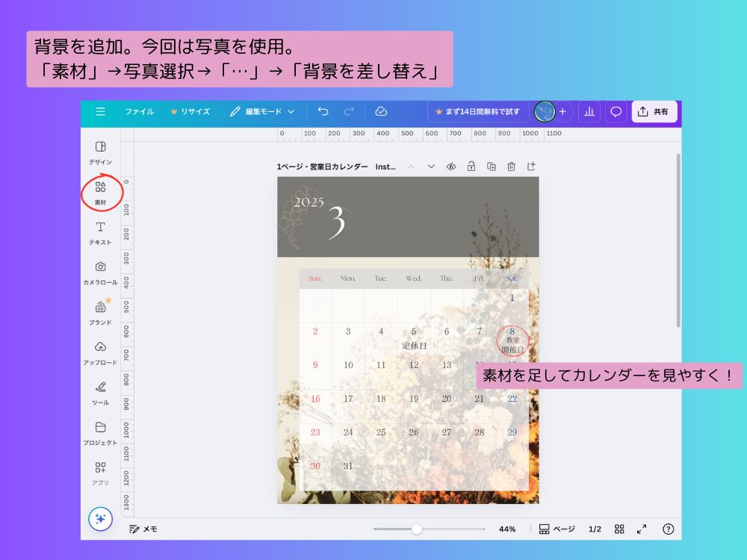Click the 共有 (Share) button

click(654, 111)
